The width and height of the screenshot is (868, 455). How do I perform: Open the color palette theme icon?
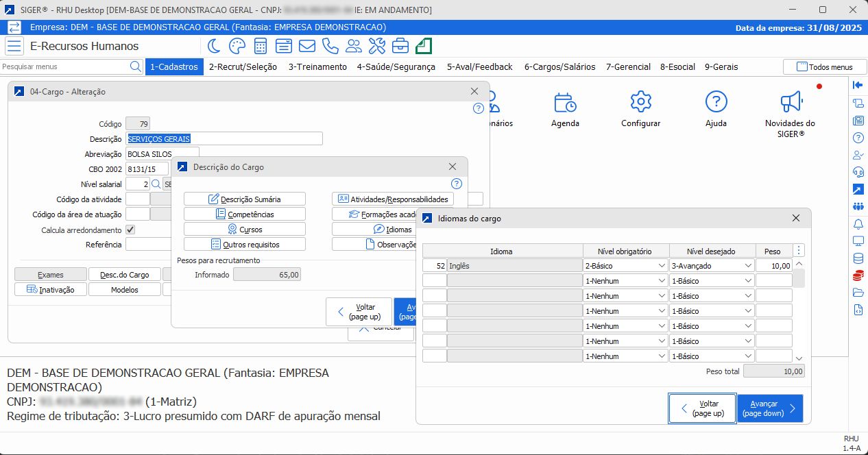pyautogui.click(x=237, y=46)
